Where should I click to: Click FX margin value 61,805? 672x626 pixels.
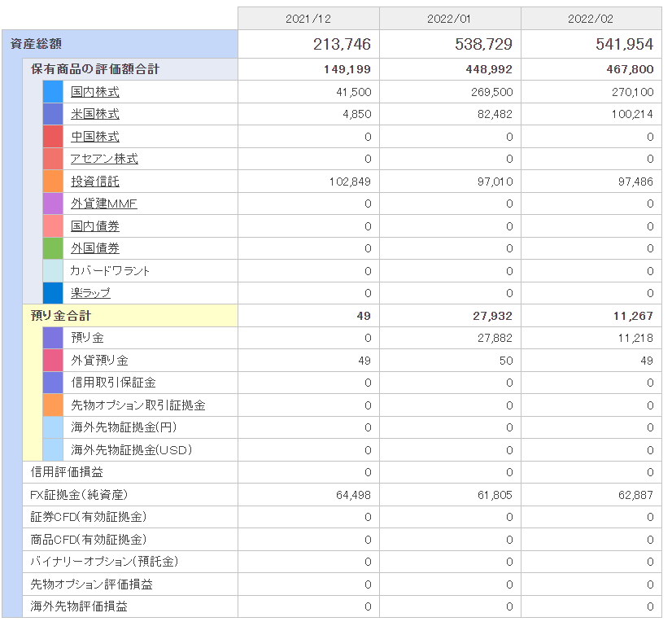[x=495, y=495]
